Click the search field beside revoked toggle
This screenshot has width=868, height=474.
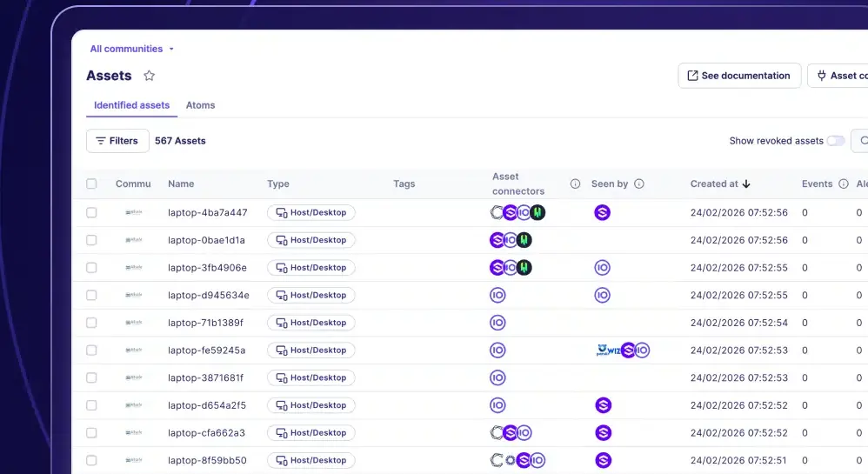[859, 141]
